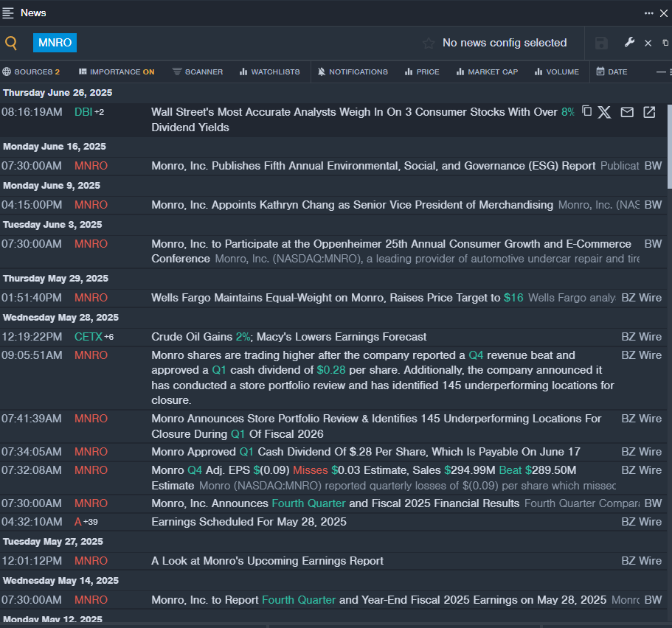Email the DBI headline
Screen dimensions: 672x628
[627, 112]
